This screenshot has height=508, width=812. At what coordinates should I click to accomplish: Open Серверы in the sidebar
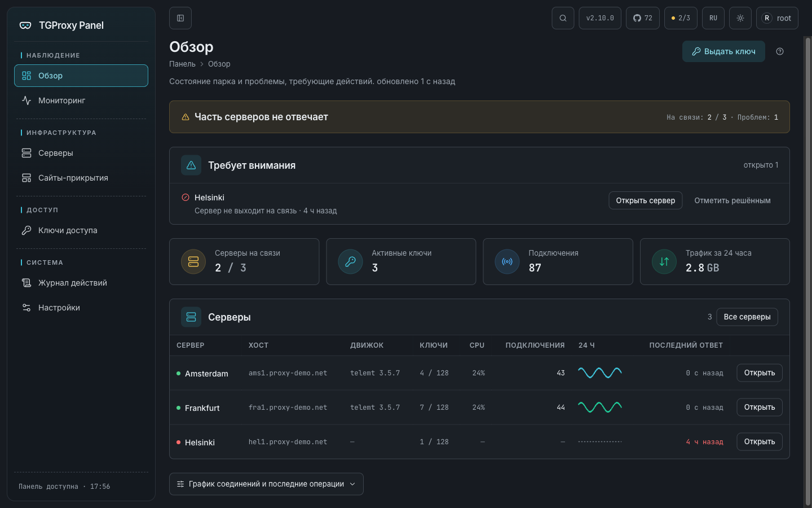(81, 153)
